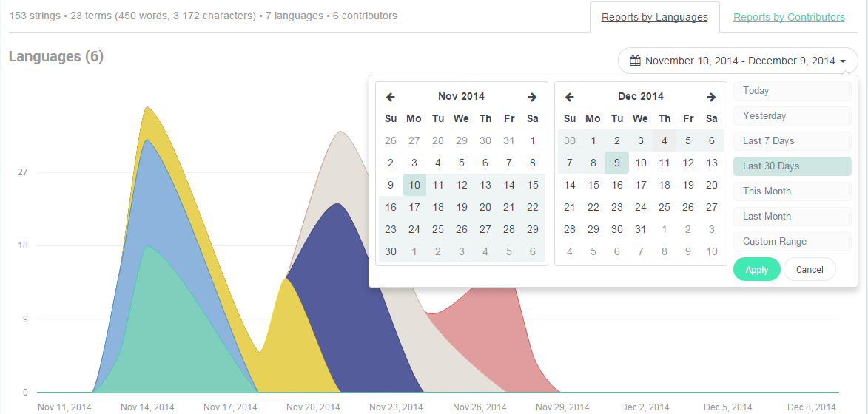
Task: Choose Last 30 Days preset
Action: (x=793, y=166)
